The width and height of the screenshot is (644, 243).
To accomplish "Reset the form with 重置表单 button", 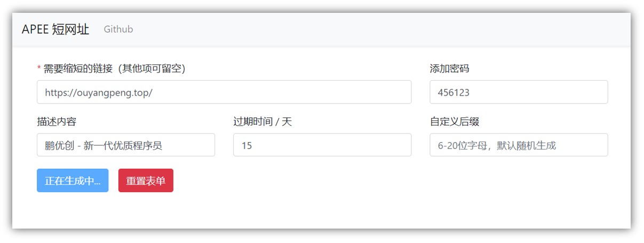I will tap(146, 181).
